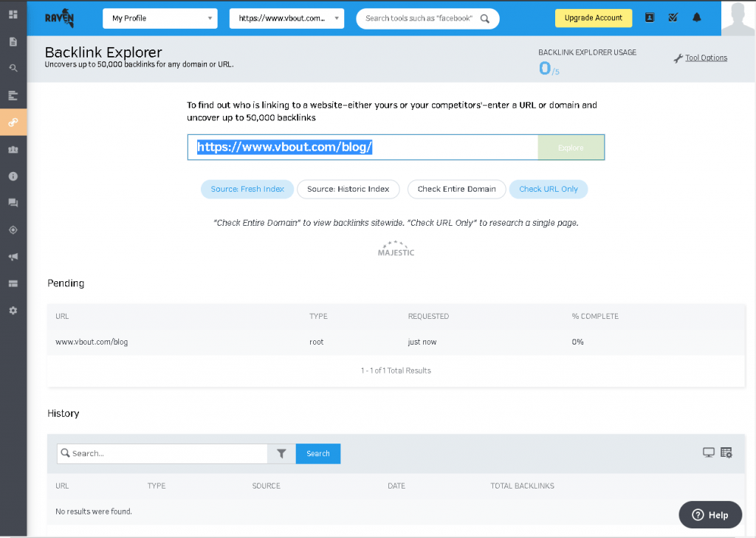
Task: Click the History SOURCE column header
Action: point(266,486)
